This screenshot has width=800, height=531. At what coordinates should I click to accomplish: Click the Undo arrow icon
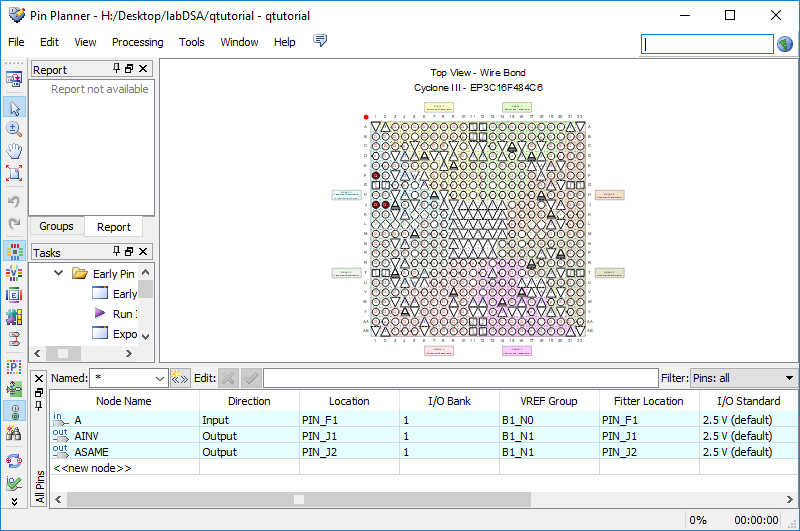pyautogui.click(x=14, y=201)
